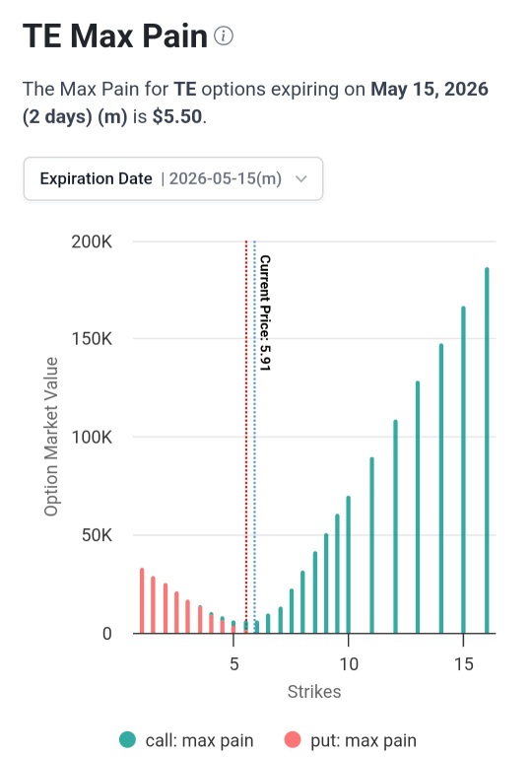Open the info icon beside TE Max Pain
Screen dimensions: 532x757
coord(224,35)
